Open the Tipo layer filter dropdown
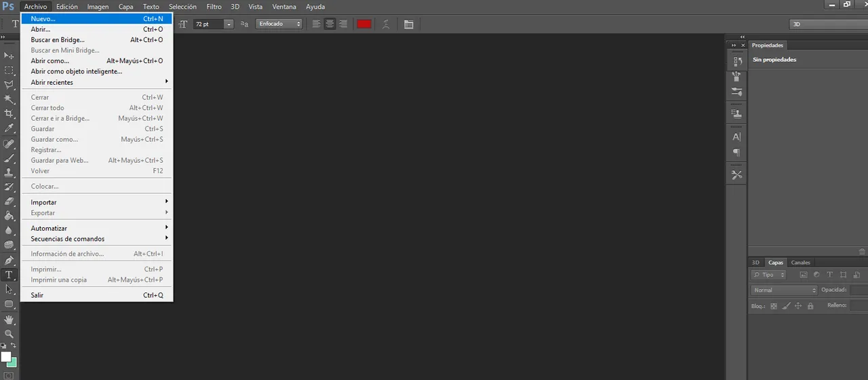 click(x=769, y=275)
